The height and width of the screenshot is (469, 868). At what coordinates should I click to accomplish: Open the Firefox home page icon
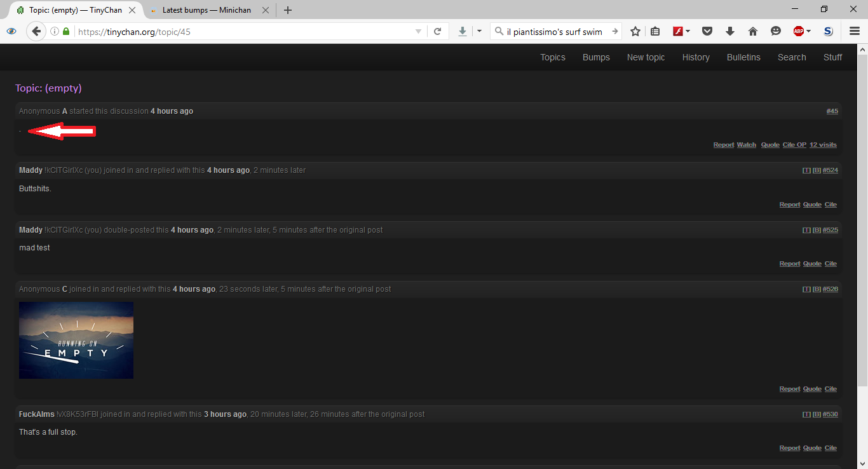[x=753, y=31]
